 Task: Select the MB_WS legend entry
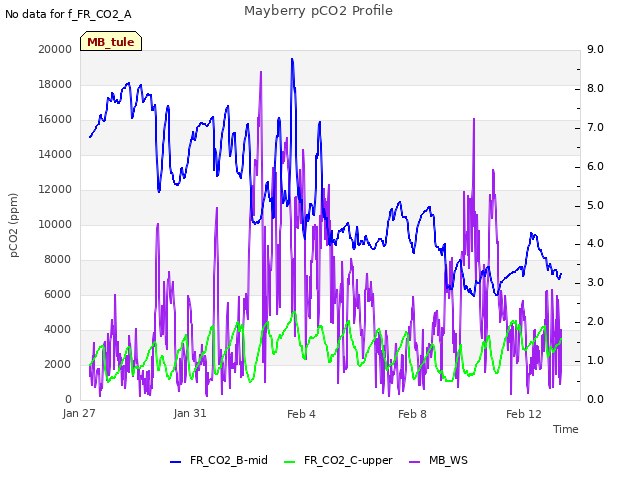[x=438, y=460]
